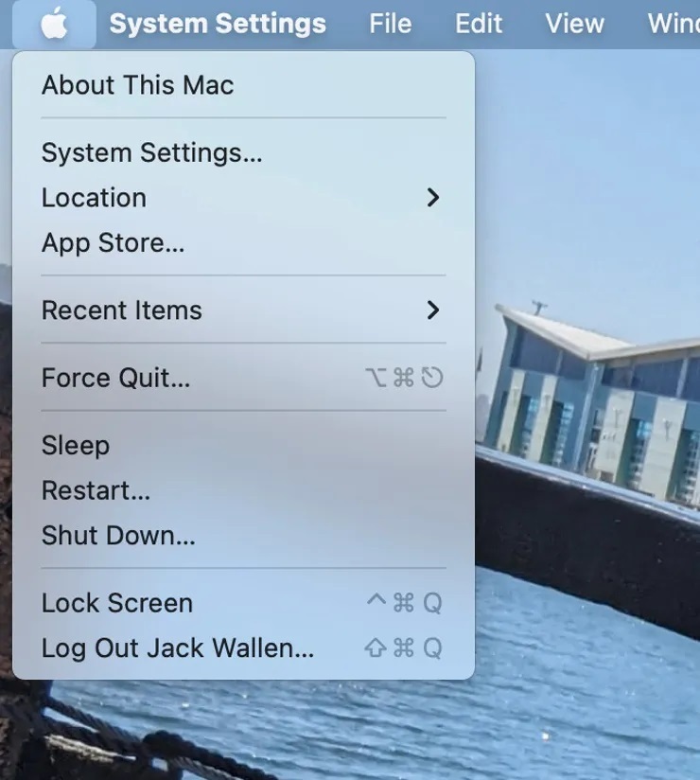Select About This Mac

pos(244,84)
